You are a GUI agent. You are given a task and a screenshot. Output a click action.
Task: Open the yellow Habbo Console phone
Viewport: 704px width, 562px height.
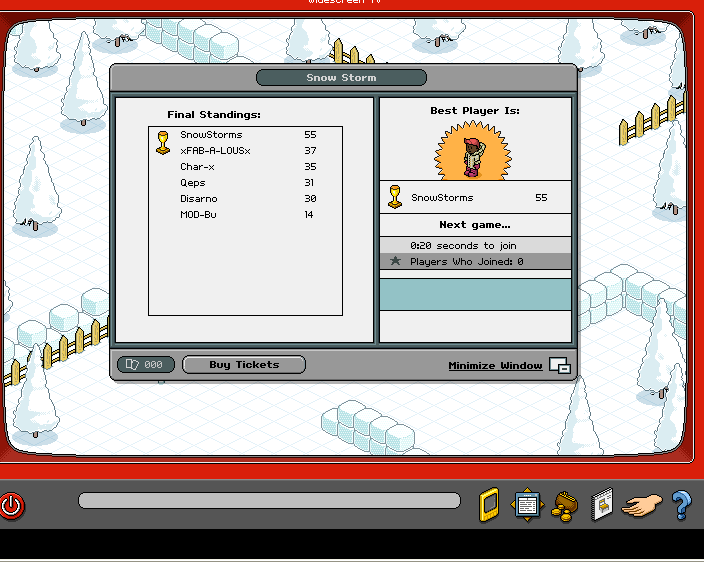[x=489, y=505]
